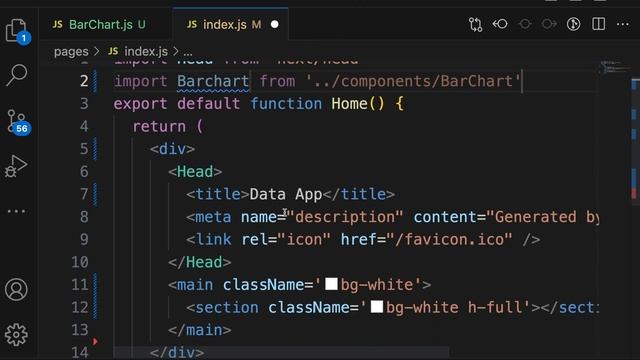Split the editor to the right
640x360 pixels.
point(598,24)
